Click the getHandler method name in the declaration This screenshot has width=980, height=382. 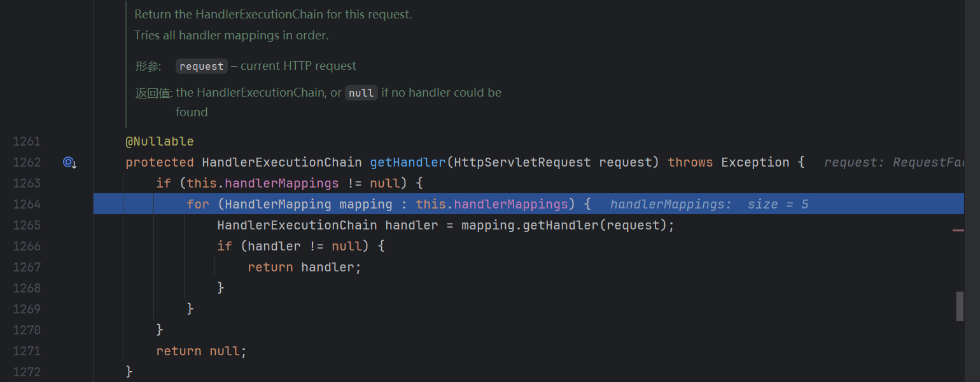click(x=408, y=162)
